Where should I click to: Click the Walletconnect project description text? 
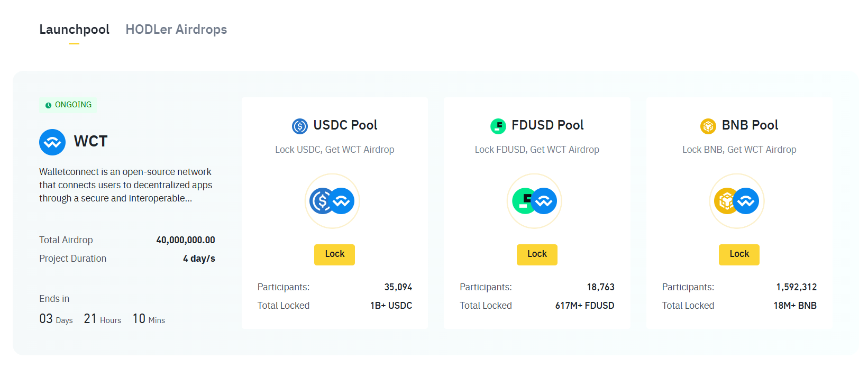coord(126,185)
